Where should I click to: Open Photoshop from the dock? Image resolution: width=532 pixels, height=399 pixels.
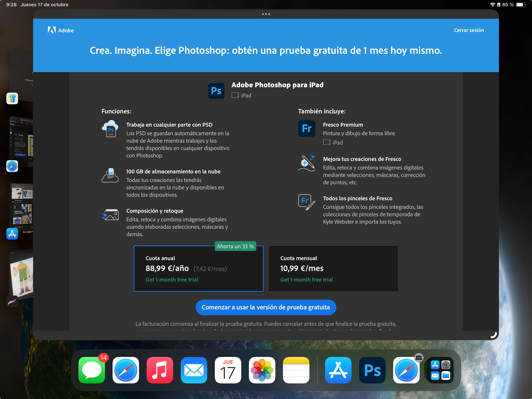[372, 370]
